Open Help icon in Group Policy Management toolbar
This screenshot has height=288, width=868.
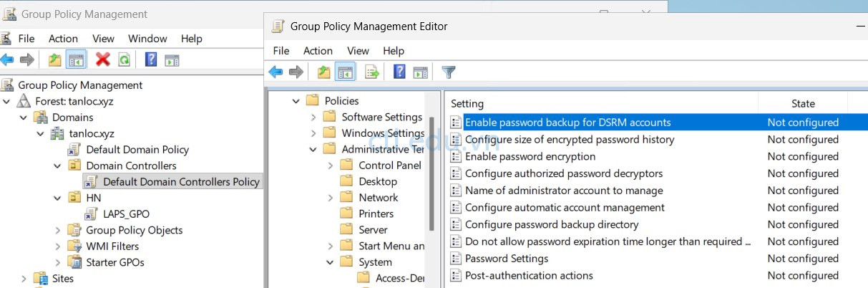coord(151,59)
